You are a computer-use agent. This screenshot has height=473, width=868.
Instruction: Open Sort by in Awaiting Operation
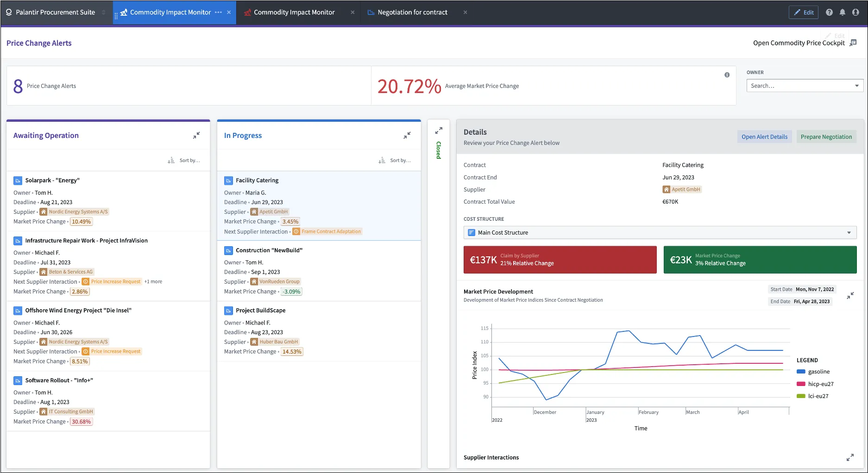[x=184, y=160]
